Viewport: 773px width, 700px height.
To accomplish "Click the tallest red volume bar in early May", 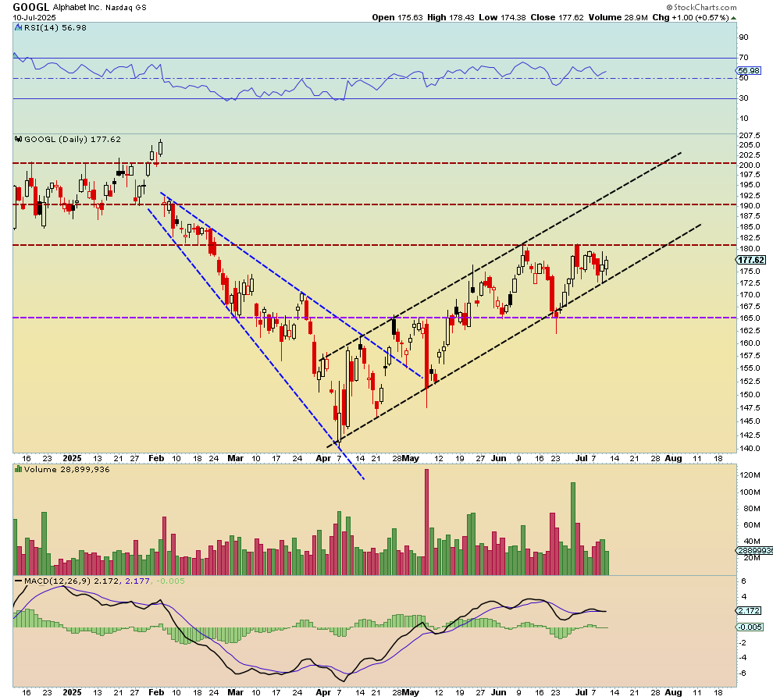I will [x=426, y=522].
